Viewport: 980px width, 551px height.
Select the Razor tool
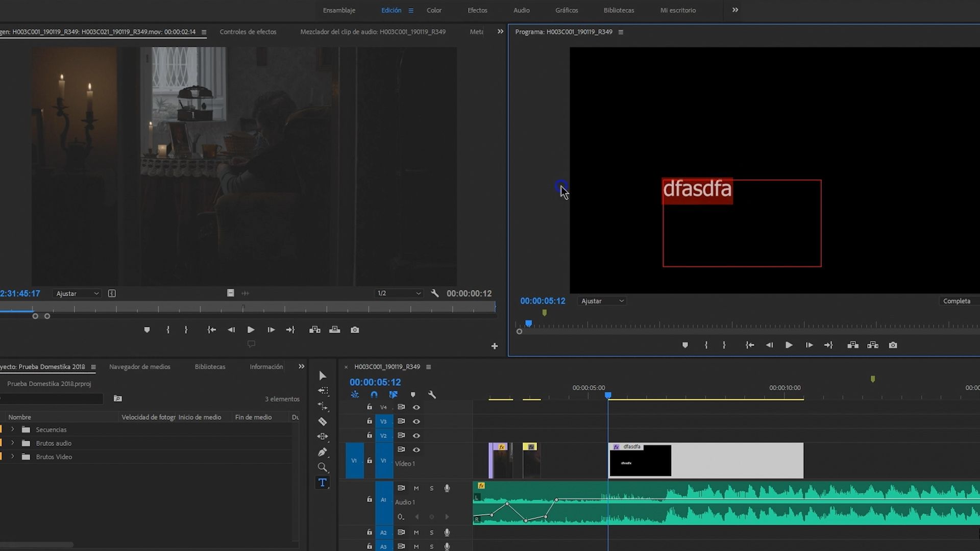[x=322, y=421]
